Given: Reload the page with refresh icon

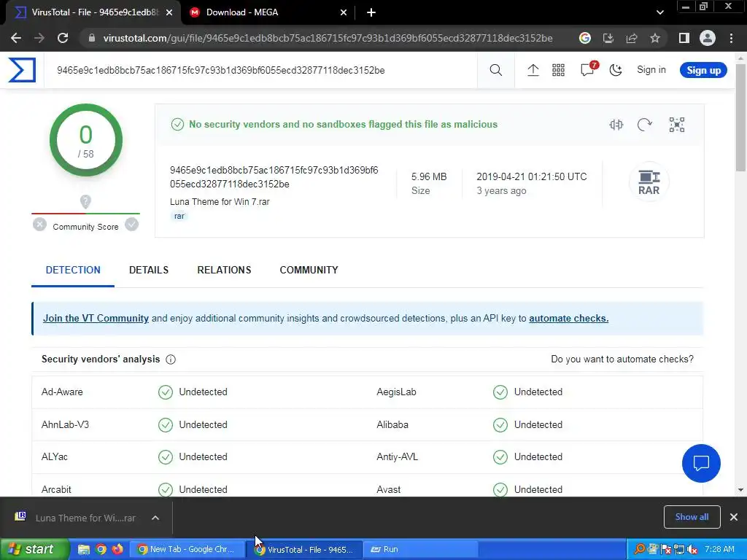Looking at the screenshot, I should tap(63, 38).
